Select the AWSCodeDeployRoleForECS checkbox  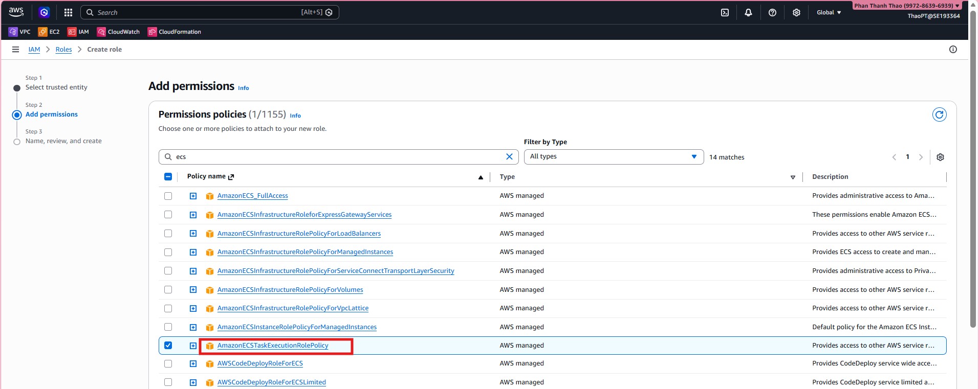pyautogui.click(x=168, y=364)
